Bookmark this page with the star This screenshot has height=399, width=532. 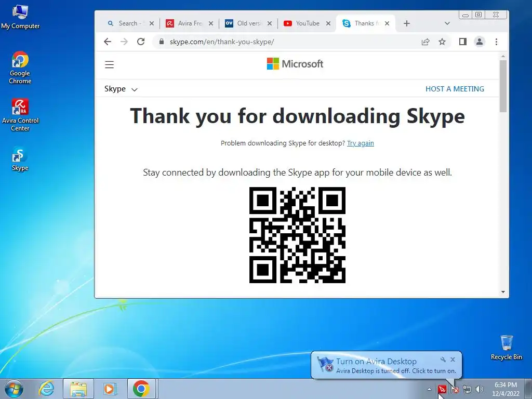coord(442,42)
